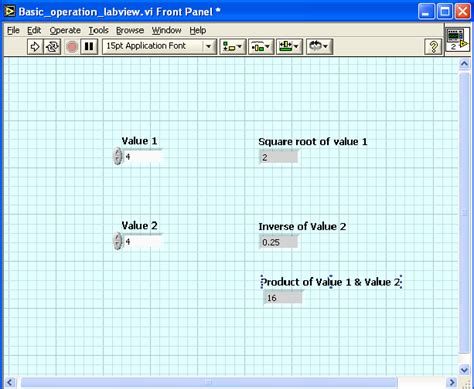The width and height of the screenshot is (474, 389).
Task: Select the 'Value 1' label
Action: pos(139,141)
